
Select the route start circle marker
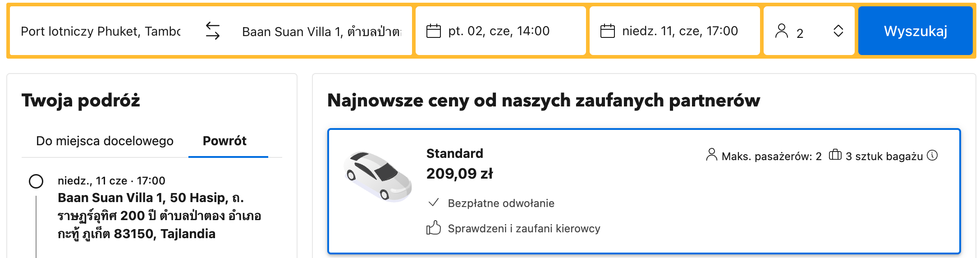point(36,181)
